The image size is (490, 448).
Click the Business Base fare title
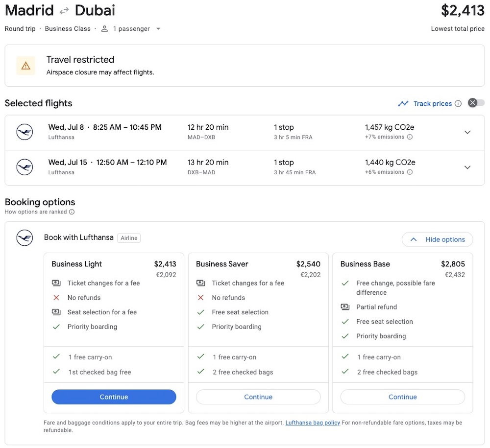point(365,264)
